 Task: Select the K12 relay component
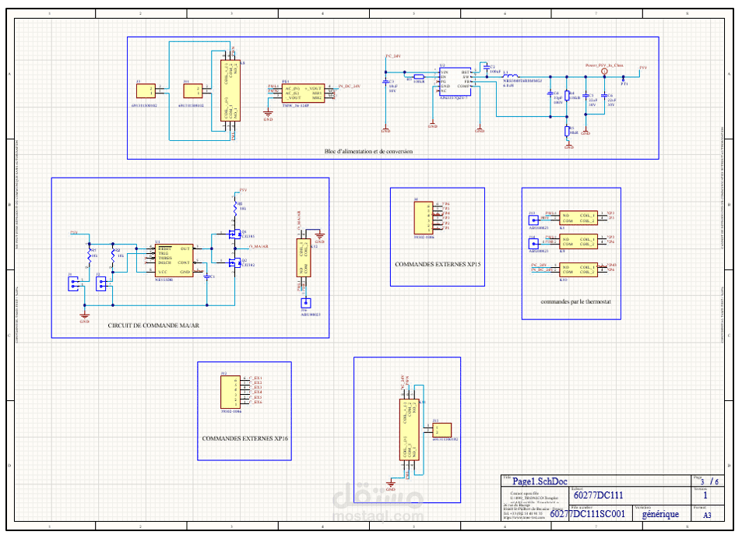point(304,258)
